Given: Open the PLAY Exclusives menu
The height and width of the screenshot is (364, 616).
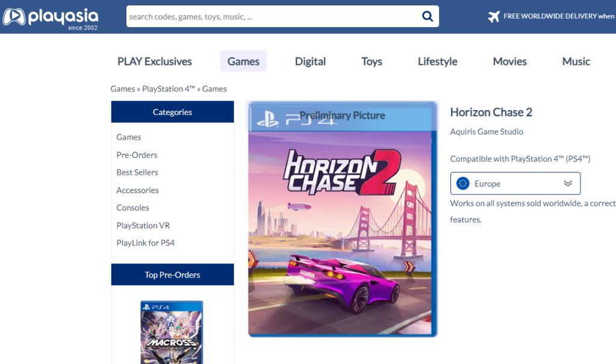Looking at the screenshot, I should pyautogui.click(x=155, y=61).
